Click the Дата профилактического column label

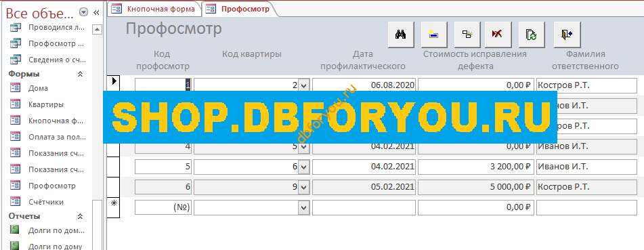363,60
